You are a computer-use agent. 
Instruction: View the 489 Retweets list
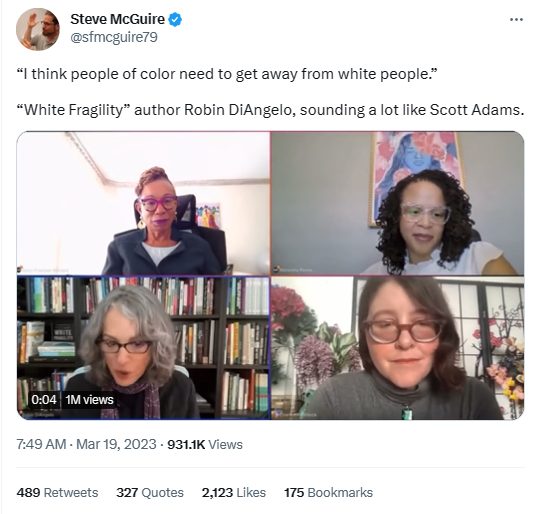57,492
